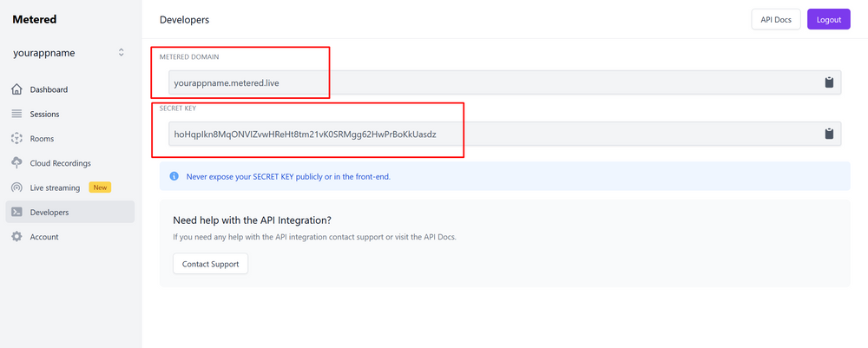Click the Cloud Recordings upload icon

point(16,163)
